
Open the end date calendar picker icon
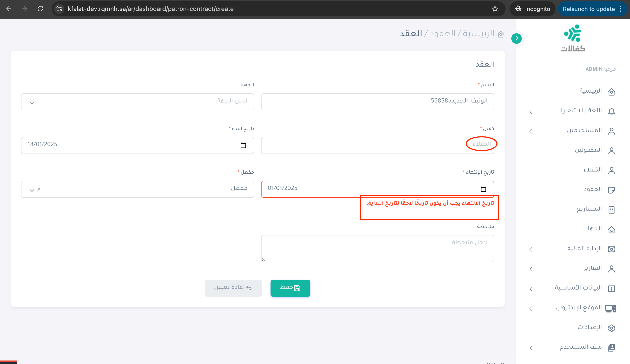tap(483, 189)
